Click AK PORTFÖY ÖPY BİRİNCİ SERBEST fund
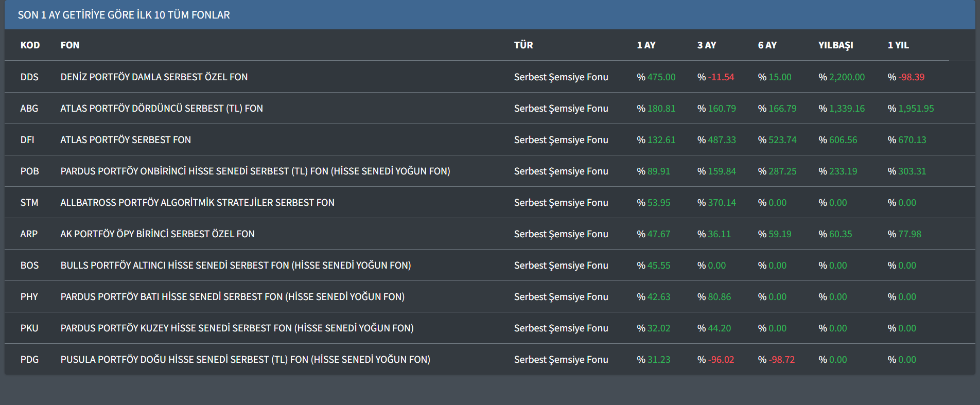 157,234
